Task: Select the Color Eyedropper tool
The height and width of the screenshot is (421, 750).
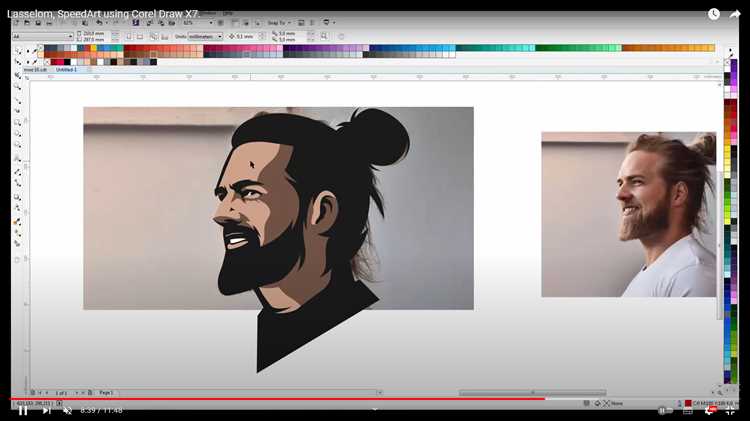Action: (x=18, y=222)
